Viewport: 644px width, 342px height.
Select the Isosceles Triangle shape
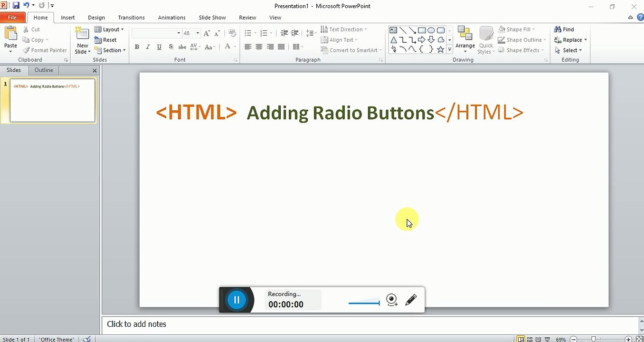click(x=393, y=40)
